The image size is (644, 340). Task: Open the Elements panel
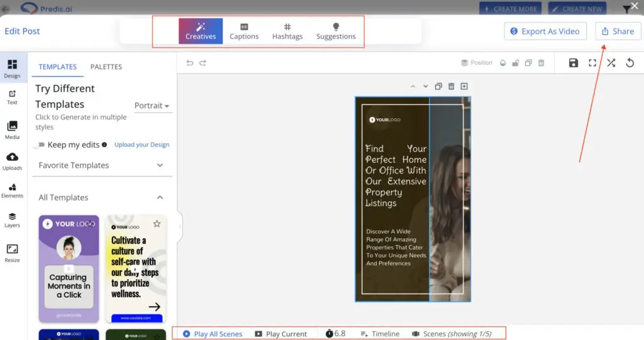tap(13, 191)
